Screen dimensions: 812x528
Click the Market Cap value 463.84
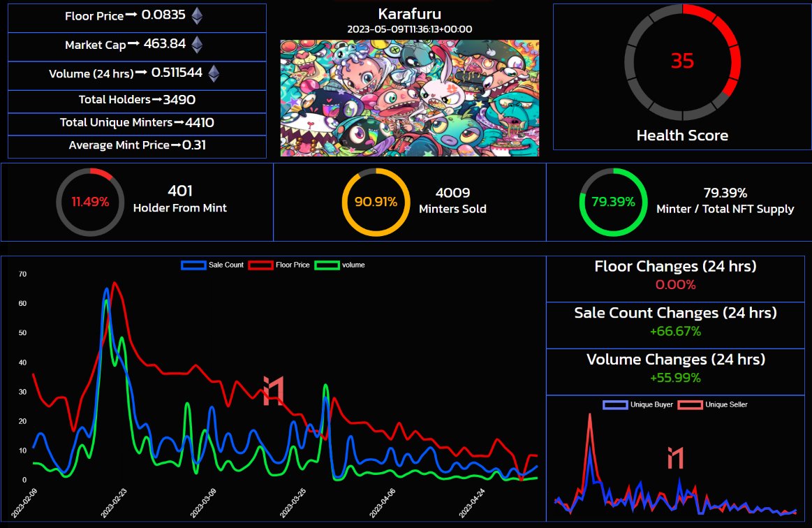(164, 44)
